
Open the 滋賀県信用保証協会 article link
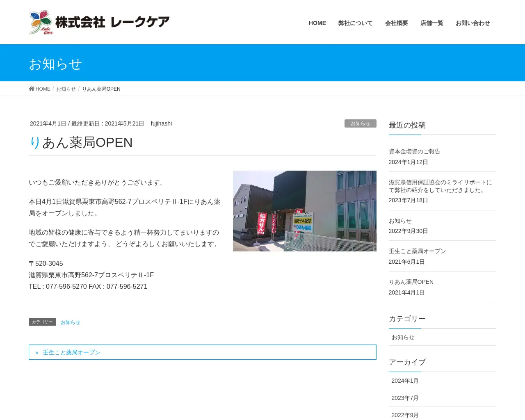[x=440, y=187]
